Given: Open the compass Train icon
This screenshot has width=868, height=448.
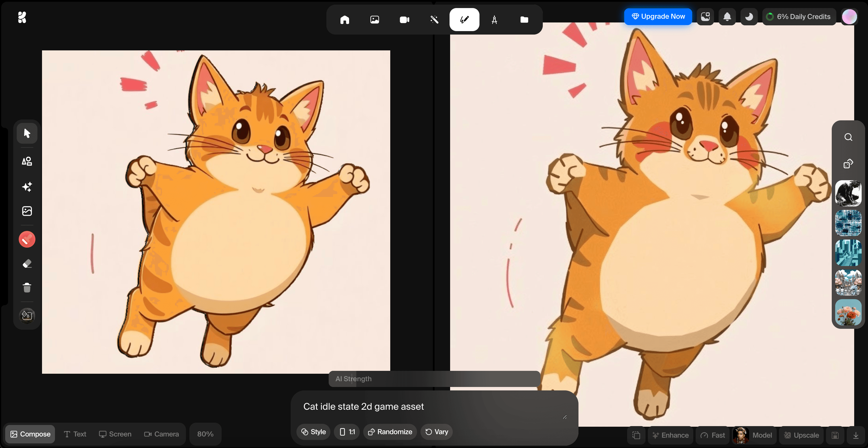Looking at the screenshot, I should tap(494, 20).
